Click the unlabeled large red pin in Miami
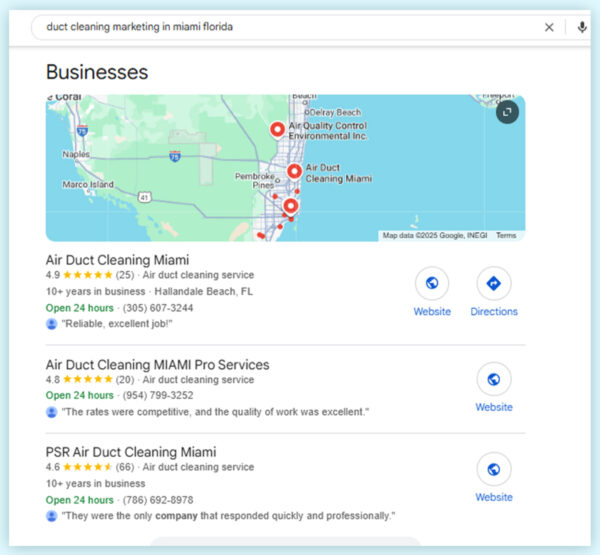Screen dimensions: 600x555 coord(291,206)
